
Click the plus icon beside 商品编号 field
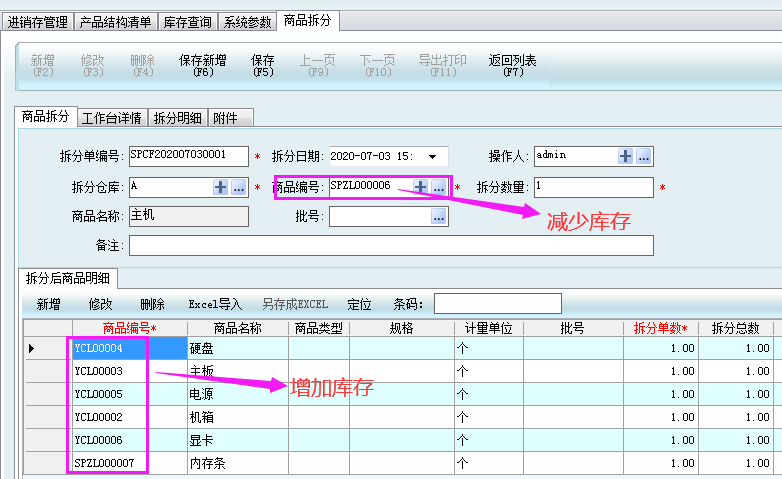(x=421, y=187)
